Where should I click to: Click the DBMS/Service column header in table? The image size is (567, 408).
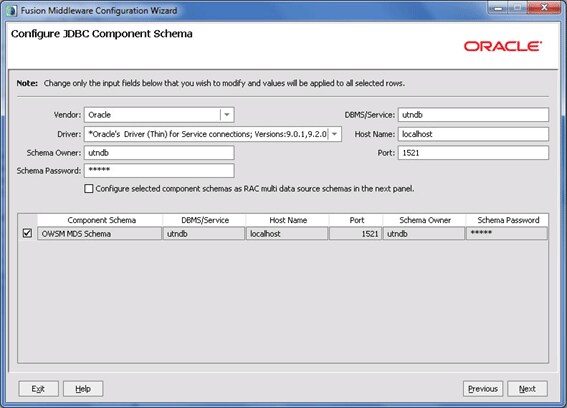point(204,220)
